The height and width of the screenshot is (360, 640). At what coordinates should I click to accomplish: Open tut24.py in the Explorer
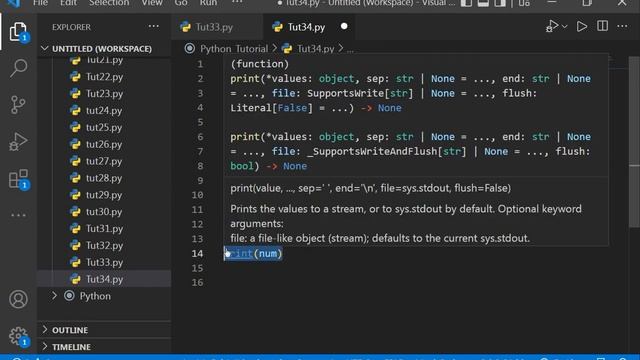(104, 111)
